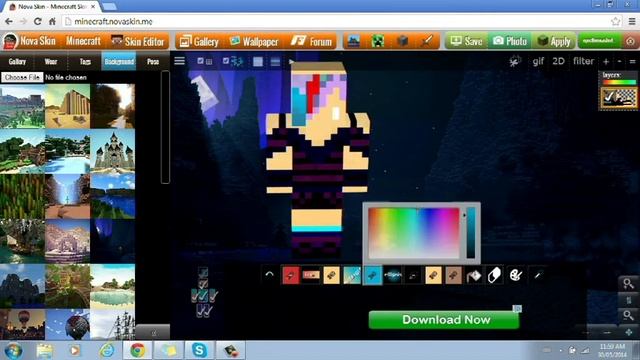Switch to 2D view
The image size is (640, 360).
click(558, 61)
